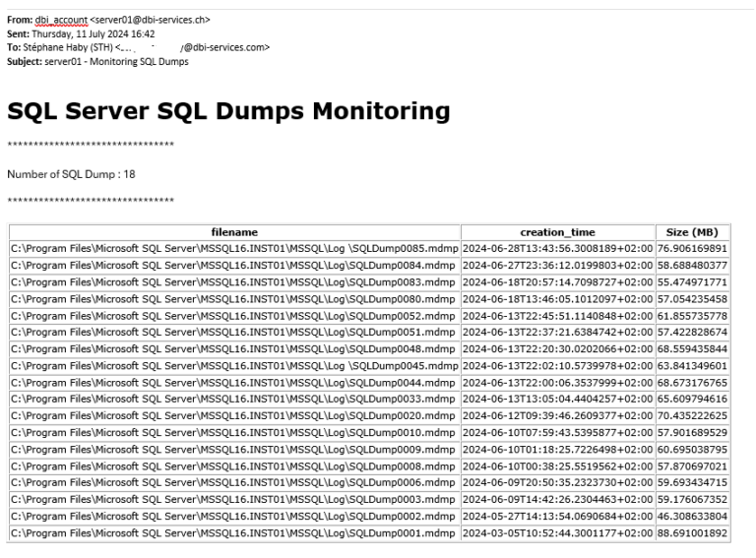Click the creation_time column header
This screenshot has height=558, width=756.
tap(557, 232)
